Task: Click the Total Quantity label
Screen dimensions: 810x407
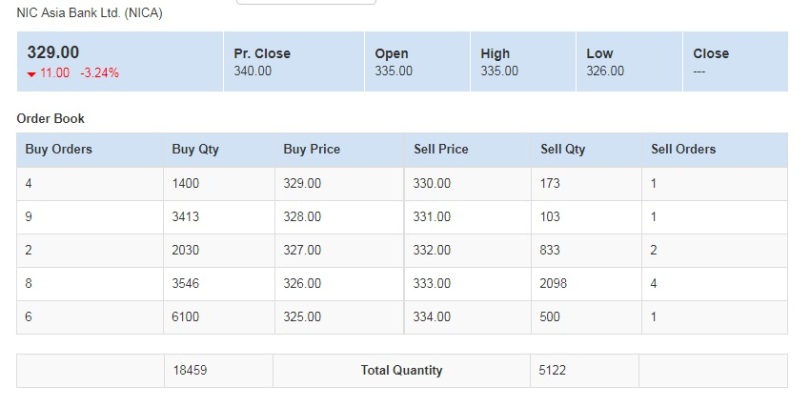Action: [x=401, y=370]
